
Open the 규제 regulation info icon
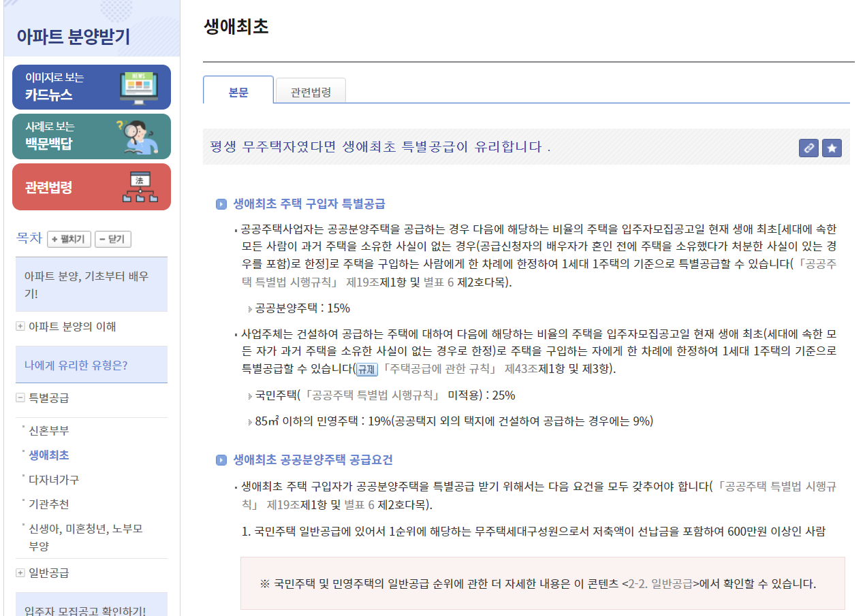pyautogui.click(x=366, y=368)
